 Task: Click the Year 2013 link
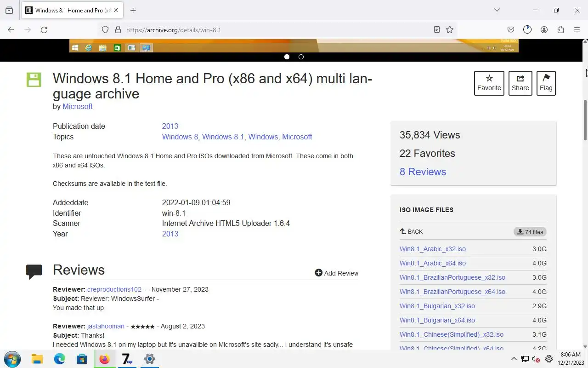170,234
